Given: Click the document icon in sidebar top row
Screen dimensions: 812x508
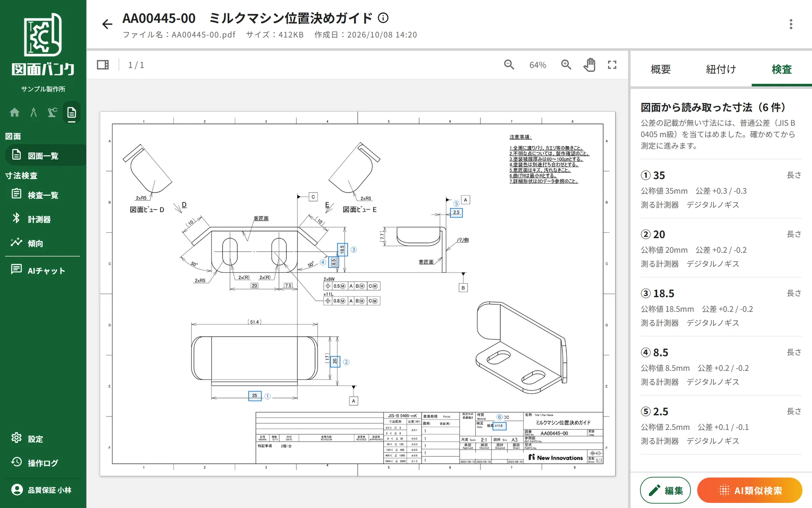Looking at the screenshot, I should coord(71,113).
